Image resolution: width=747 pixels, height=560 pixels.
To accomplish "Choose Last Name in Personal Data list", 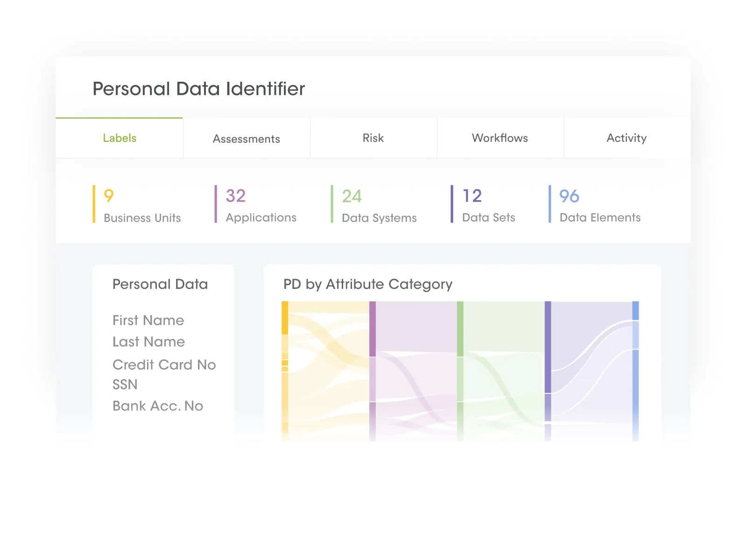I will coord(148,342).
